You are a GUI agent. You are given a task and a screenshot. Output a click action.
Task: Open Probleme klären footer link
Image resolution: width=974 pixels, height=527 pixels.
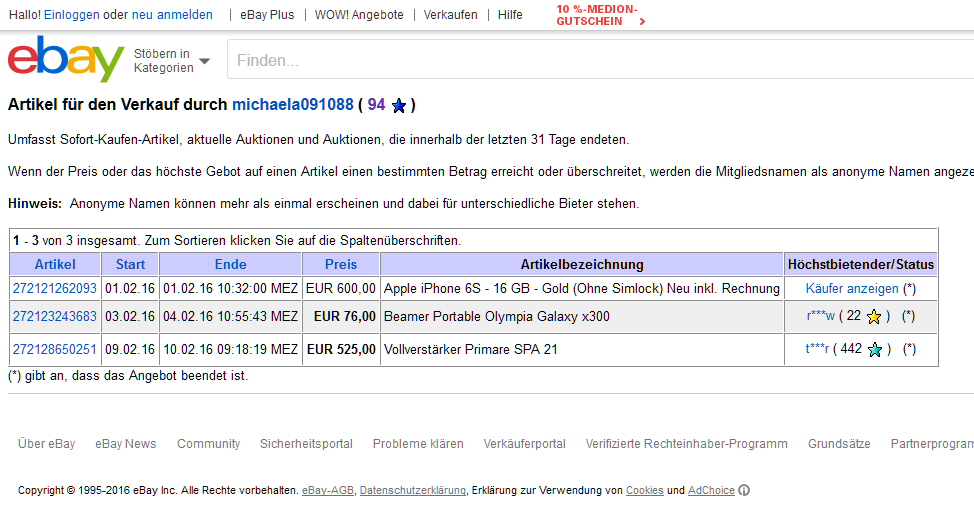click(418, 444)
